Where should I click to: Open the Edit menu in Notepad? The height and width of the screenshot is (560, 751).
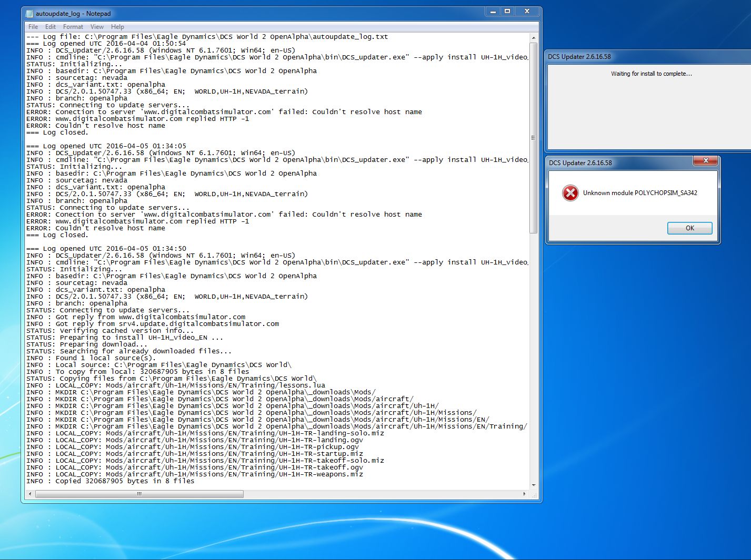pos(51,27)
